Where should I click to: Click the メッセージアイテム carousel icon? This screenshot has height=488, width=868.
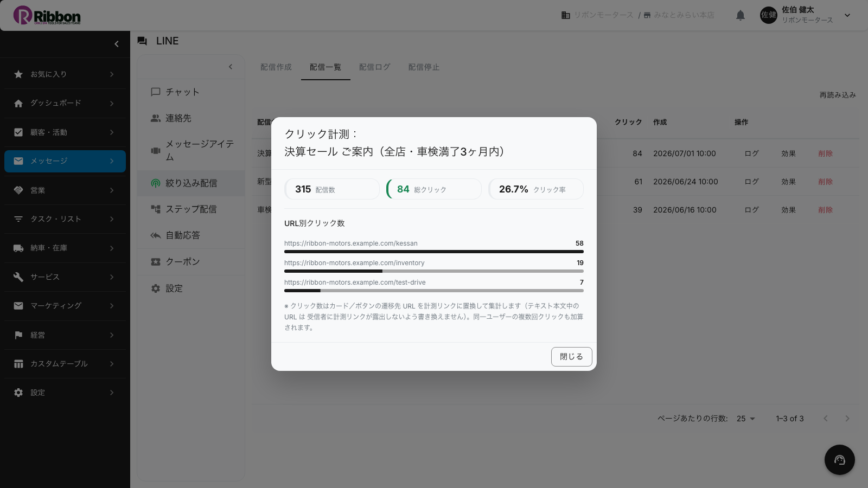click(x=156, y=151)
